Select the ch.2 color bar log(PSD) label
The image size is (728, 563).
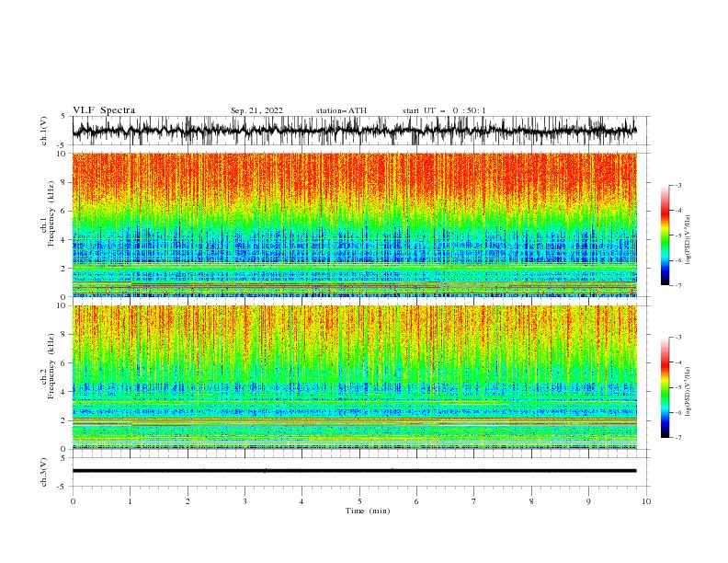tap(688, 391)
